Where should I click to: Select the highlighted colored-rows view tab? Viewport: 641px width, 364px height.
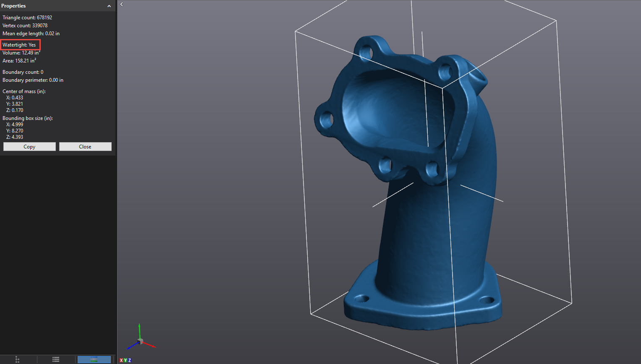[94, 359]
